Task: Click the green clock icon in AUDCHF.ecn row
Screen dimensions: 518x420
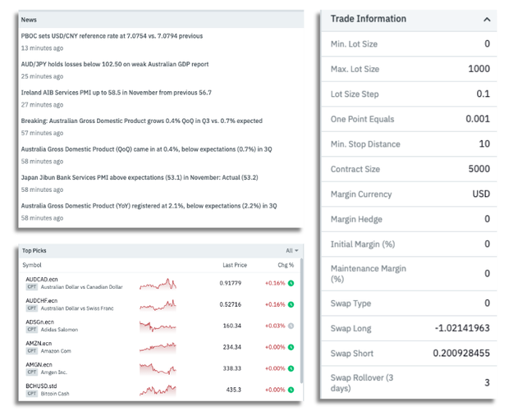Action: pyautogui.click(x=291, y=304)
